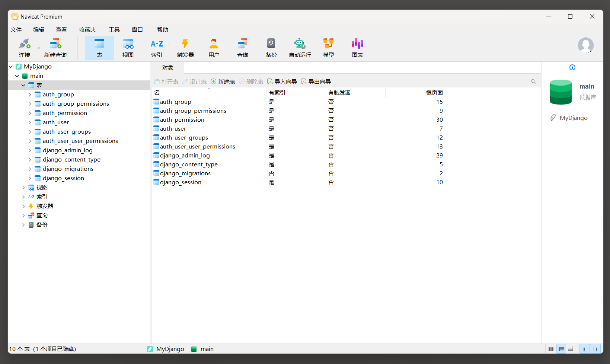Open the 编辑 (Edit) menu
This screenshot has width=610, height=364.
pos(39,29)
